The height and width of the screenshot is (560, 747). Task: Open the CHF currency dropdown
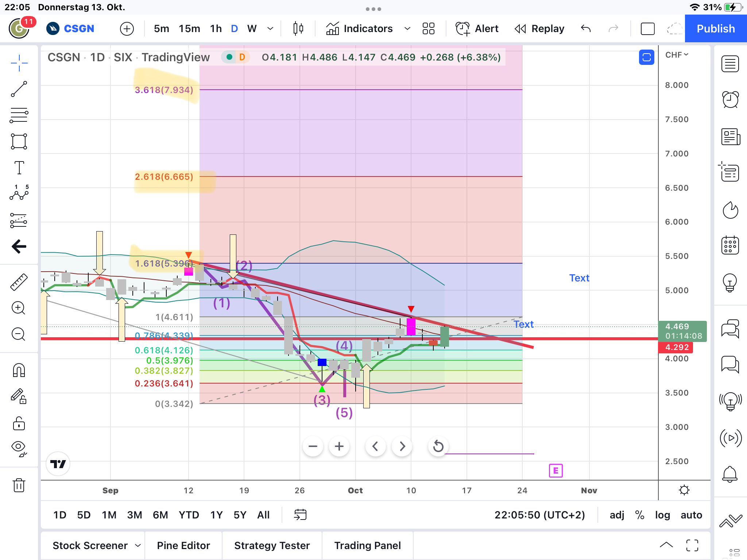677,55
